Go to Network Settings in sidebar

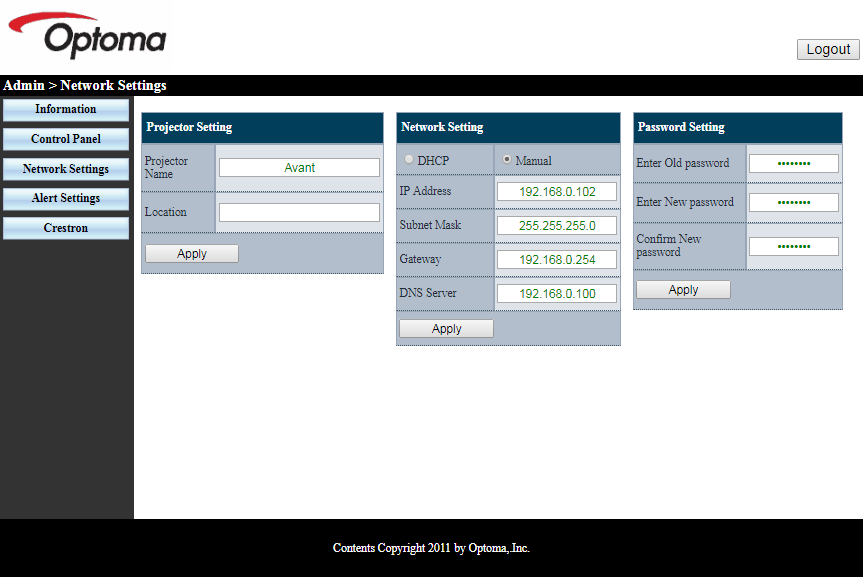coord(66,169)
